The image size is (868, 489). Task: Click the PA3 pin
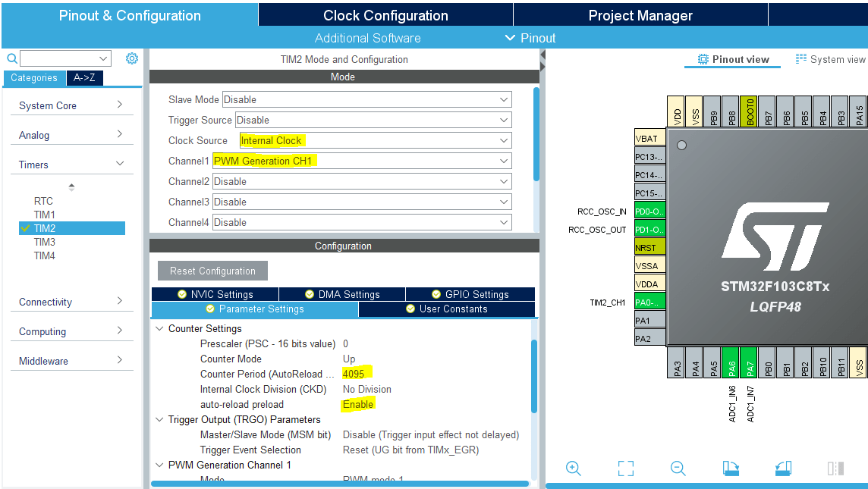[677, 362]
